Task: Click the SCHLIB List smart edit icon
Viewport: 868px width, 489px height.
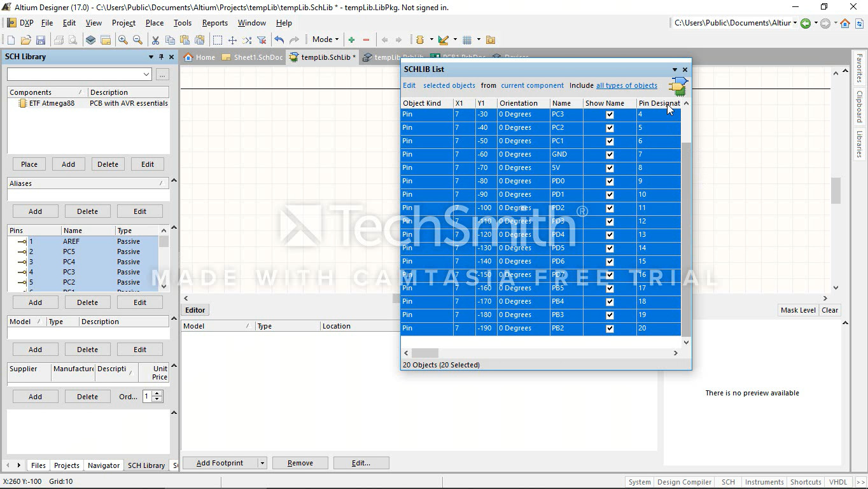Action: pyautogui.click(x=678, y=87)
